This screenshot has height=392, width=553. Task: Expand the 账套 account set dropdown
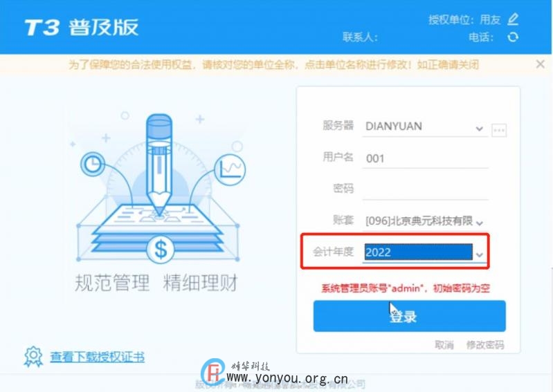[x=479, y=223]
